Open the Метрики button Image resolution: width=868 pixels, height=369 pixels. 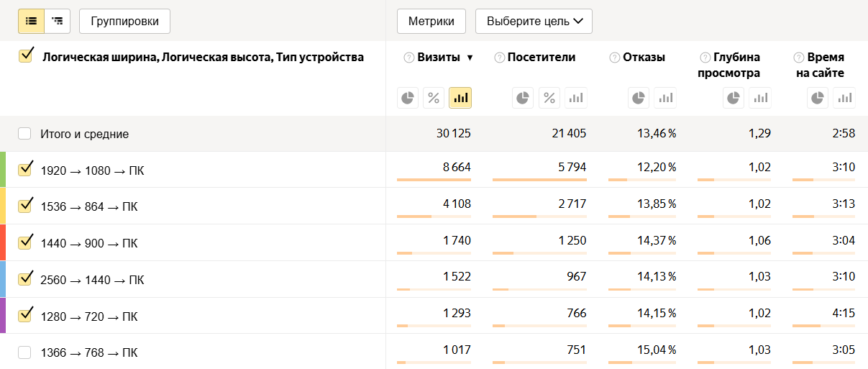tap(431, 22)
